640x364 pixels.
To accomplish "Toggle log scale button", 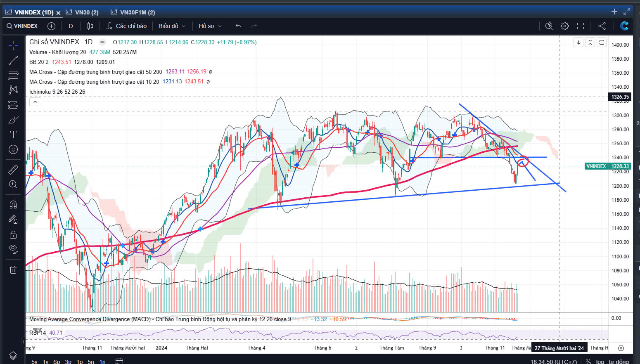I will tap(600, 362).
